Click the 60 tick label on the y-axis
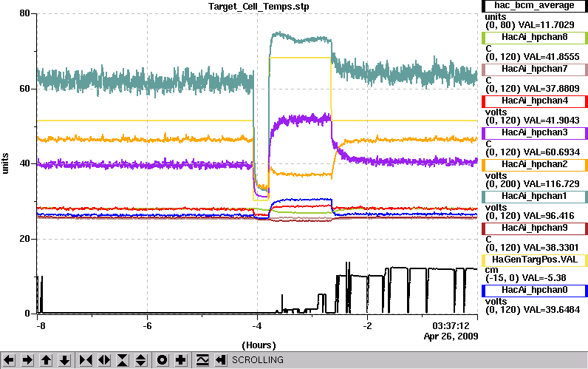 coord(24,89)
